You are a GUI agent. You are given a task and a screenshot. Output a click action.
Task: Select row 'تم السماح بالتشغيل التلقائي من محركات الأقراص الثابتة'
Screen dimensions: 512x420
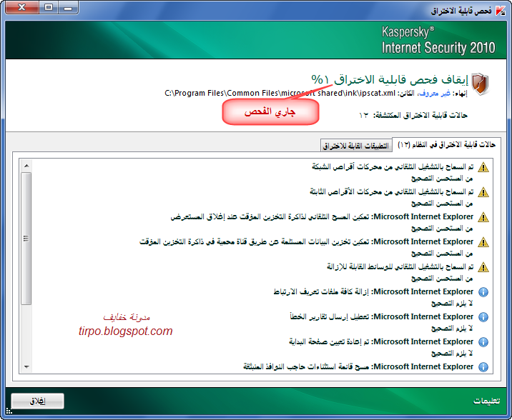click(x=392, y=191)
